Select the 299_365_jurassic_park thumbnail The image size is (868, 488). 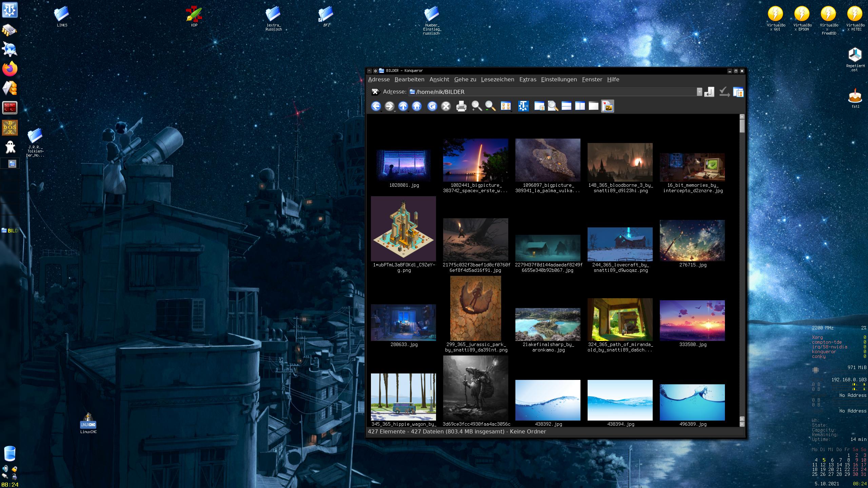pos(475,308)
